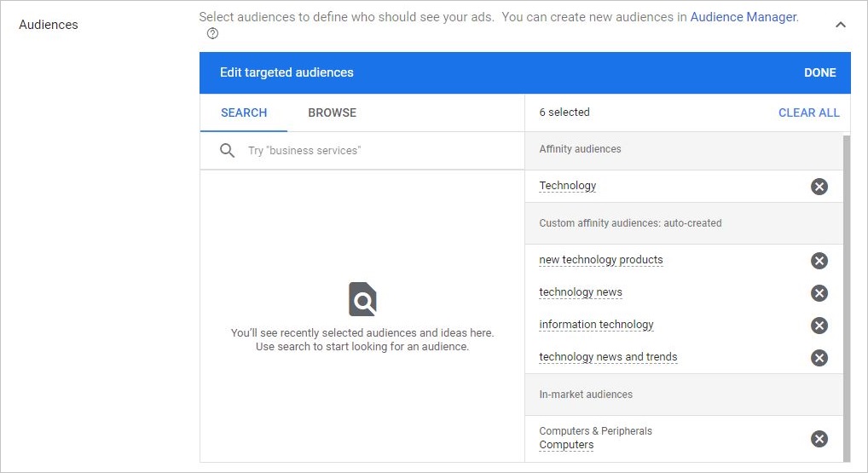Remove "information technology" audience
Screen dimensions: 868x473
[819, 326]
